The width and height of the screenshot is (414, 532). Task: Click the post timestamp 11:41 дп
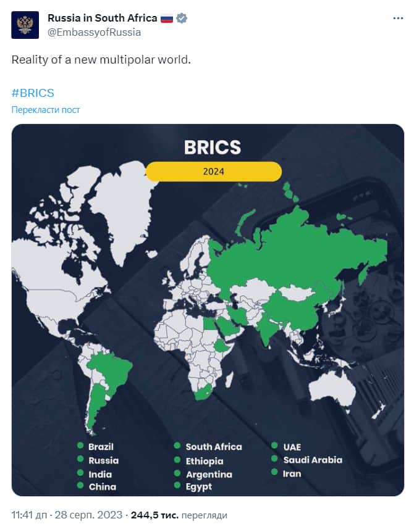(32, 515)
